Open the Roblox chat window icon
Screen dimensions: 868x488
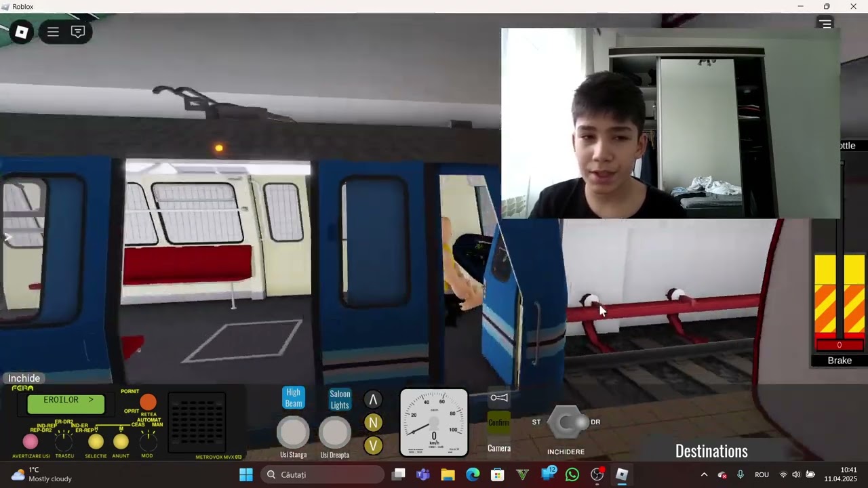coord(78,32)
